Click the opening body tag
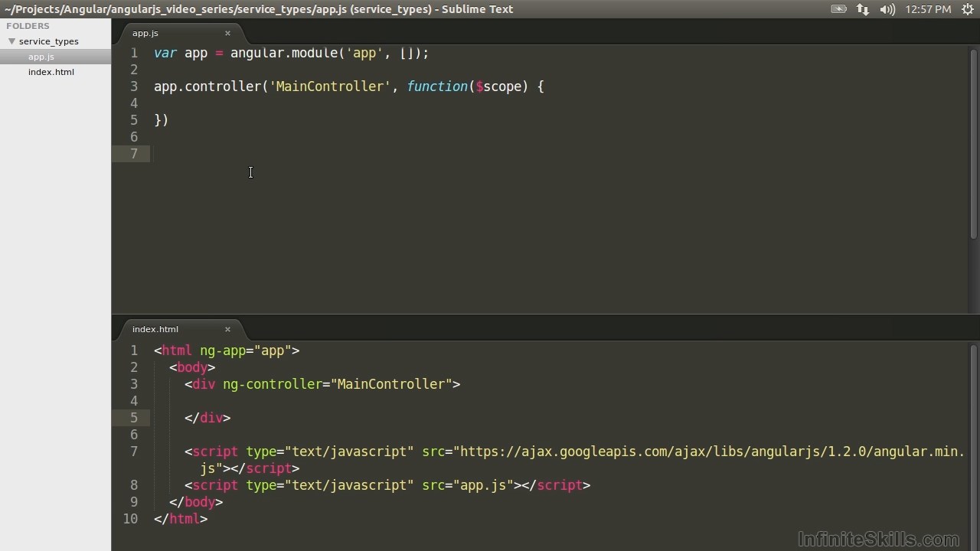The width and height of the screenshot is (980, 551). point(192,367)
